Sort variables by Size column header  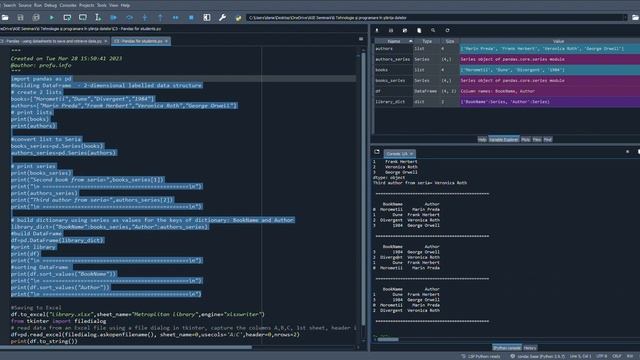[450, 41]
